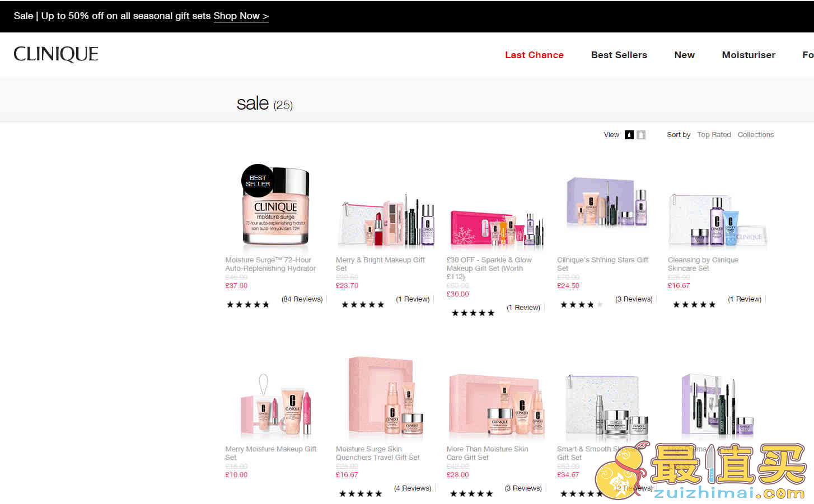This screenshot has width=814, height=504.
Task: Open 'Merry & Bright Makeup Gift Set' title
Action: pyautogui.click(x=380, y=264)
